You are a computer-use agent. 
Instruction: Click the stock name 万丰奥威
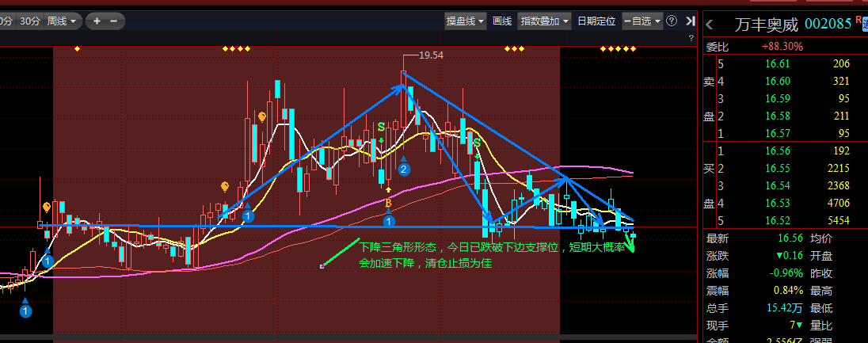(x=767, y=25)
